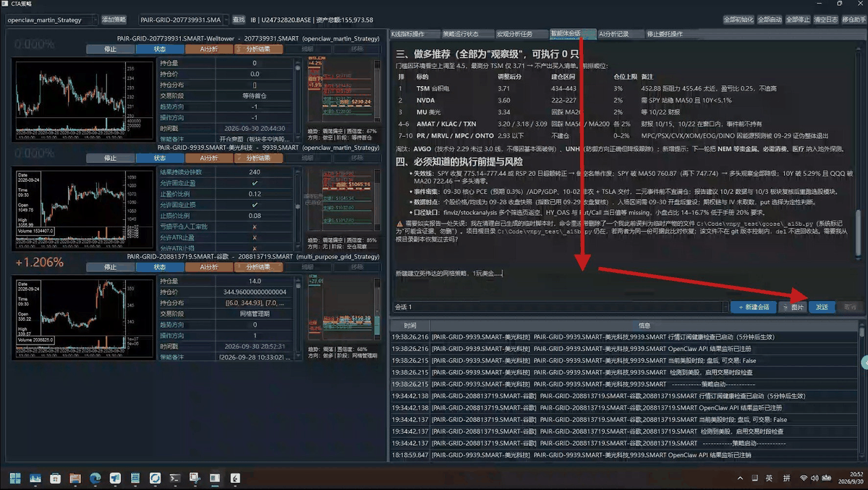The height and width of the screenshot is (490, 868).
Task: Click 全部停止 to stop all strategies
Action: pos(797,20)
